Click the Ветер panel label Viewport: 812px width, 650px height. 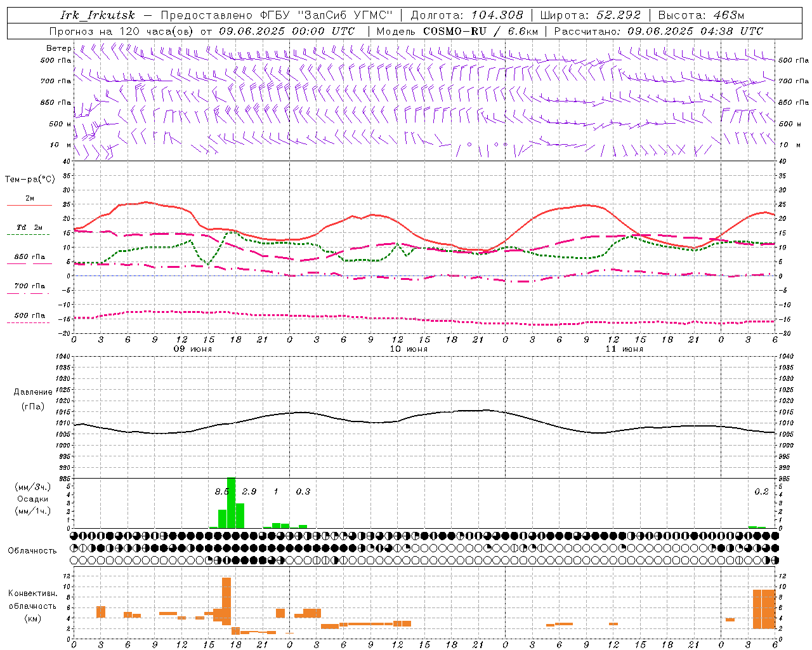58,48
